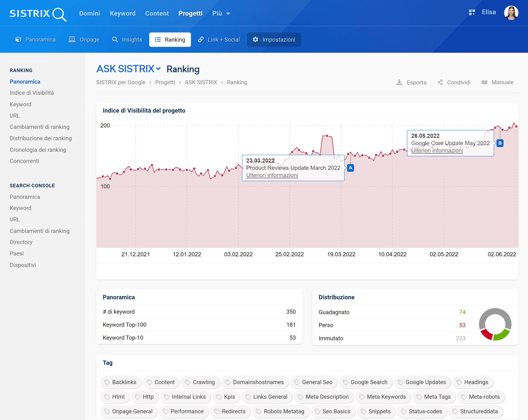Image resolution: width=528 pixels, height=420 pixels.
Task: Click the Guadagnato value 74
Action: 462,312
